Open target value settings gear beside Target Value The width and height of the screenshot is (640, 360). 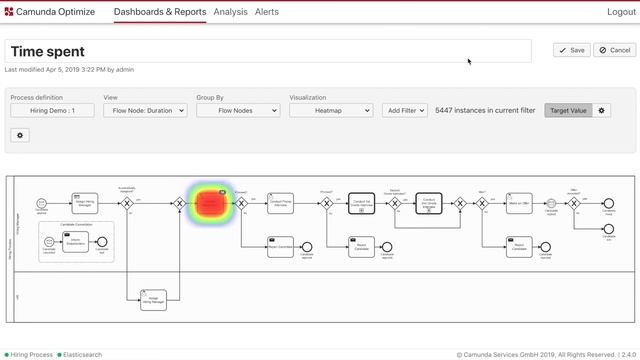[x=601, y=111]
